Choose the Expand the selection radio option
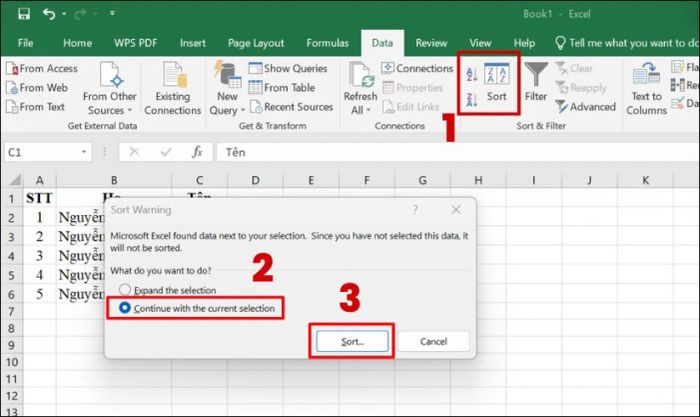 (167, 290)
